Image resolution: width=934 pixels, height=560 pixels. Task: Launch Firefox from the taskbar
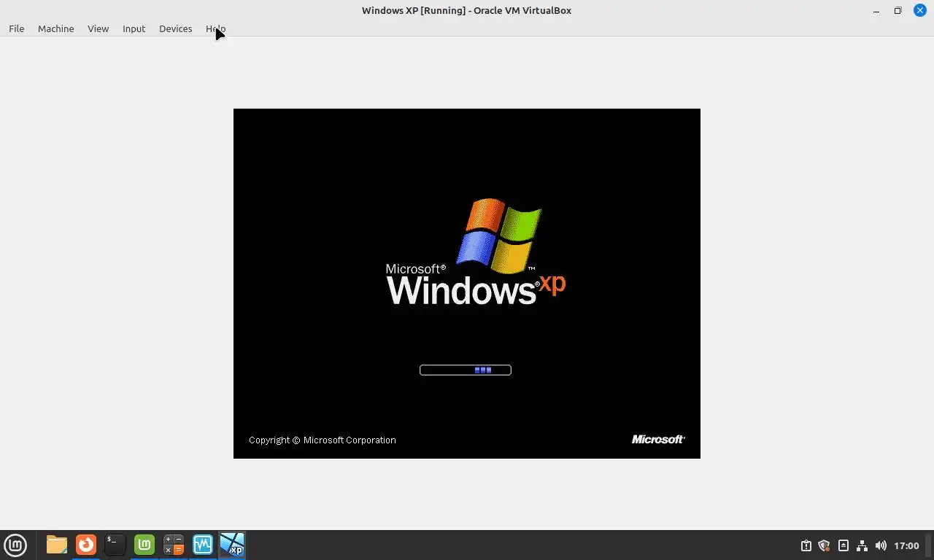click(x=86, y=545)
